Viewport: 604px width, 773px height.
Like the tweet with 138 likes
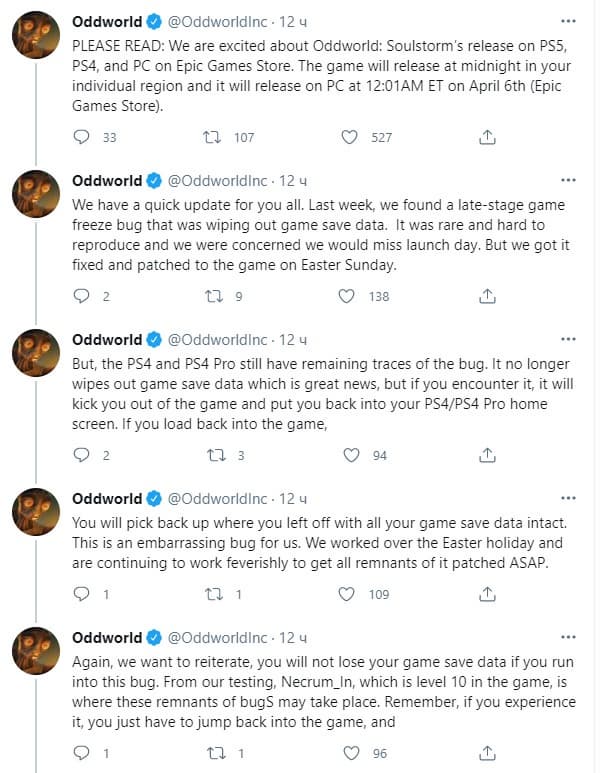pos(347,296)
